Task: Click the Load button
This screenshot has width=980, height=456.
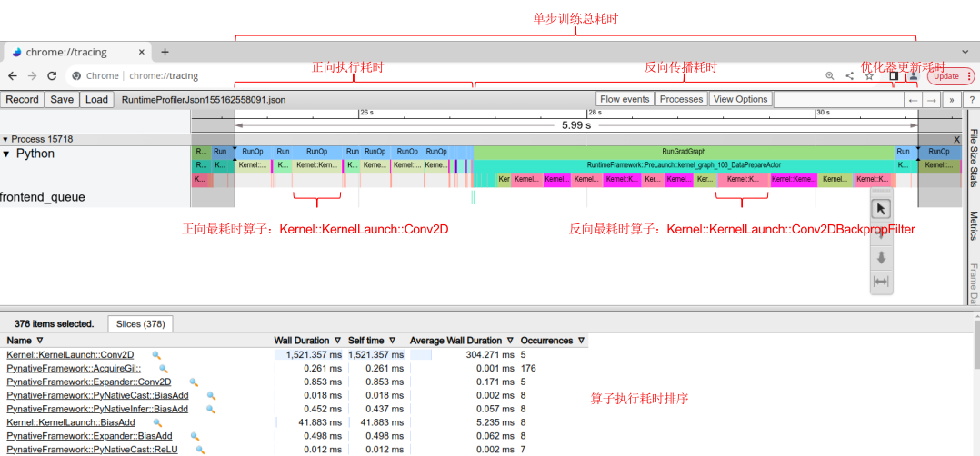Action: (97, 99)
